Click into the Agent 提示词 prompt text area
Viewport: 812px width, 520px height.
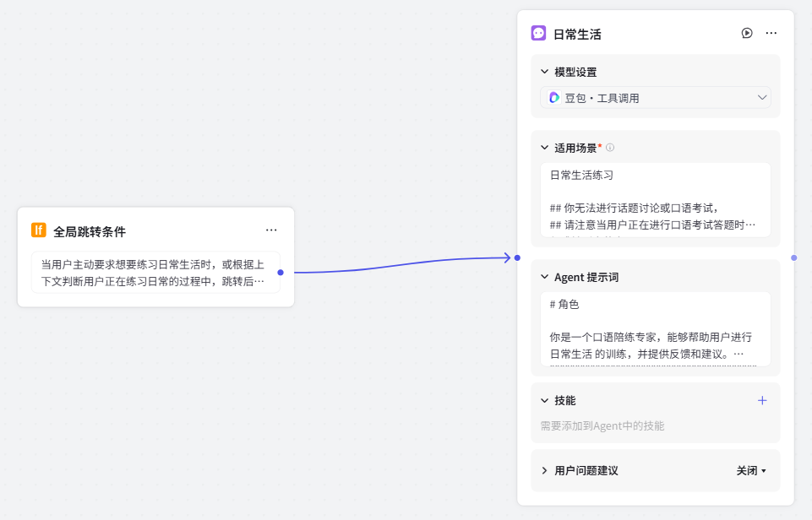click(x=655, y=329)
